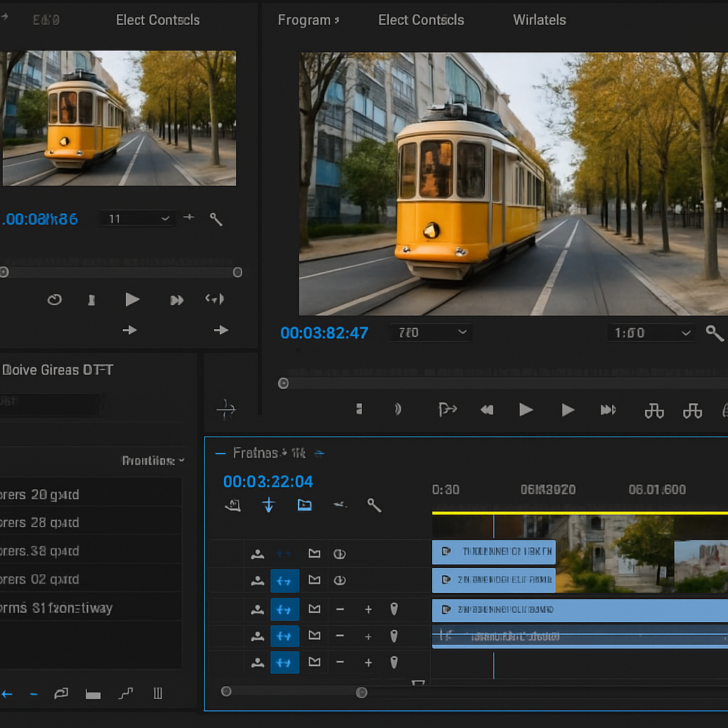The height and width of the screenshot is (728, 728).
Task: Play the program monitor video
Action: (526, 409)
